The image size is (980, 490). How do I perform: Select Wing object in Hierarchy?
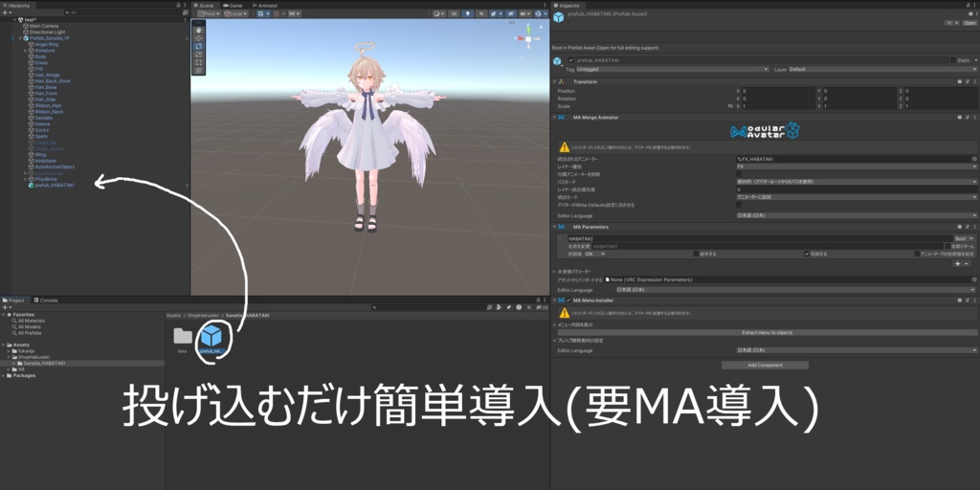click(40, 154)
